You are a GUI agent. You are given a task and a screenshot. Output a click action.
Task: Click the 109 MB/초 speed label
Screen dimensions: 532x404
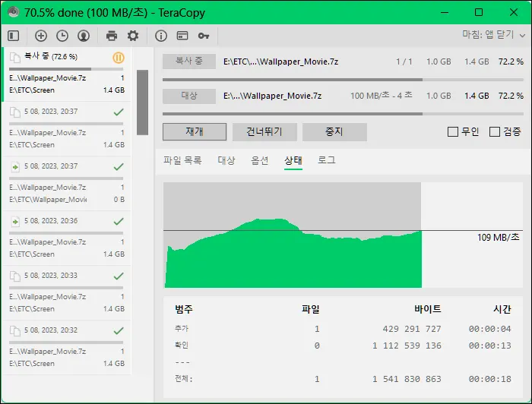pos(498,237)
